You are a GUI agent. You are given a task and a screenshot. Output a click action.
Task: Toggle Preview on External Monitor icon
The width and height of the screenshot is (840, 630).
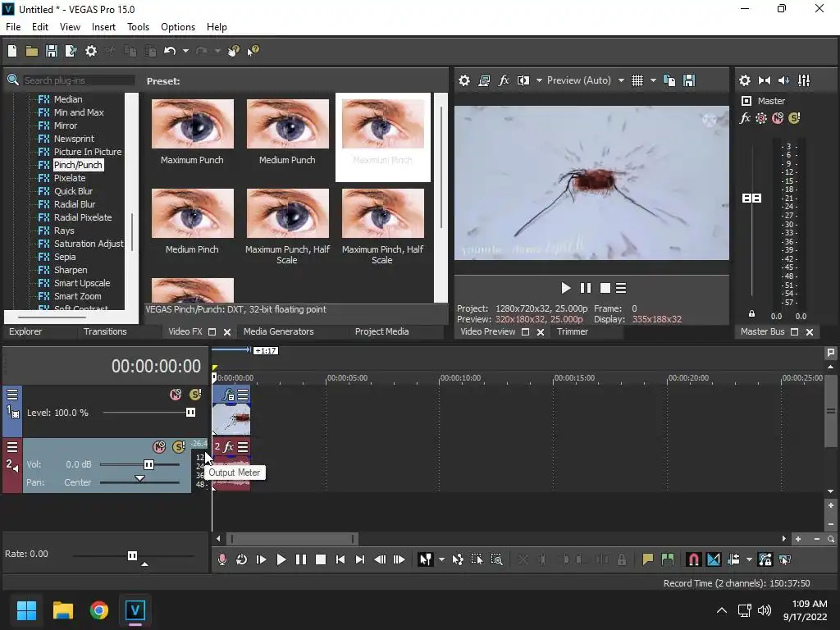point(484,80)
